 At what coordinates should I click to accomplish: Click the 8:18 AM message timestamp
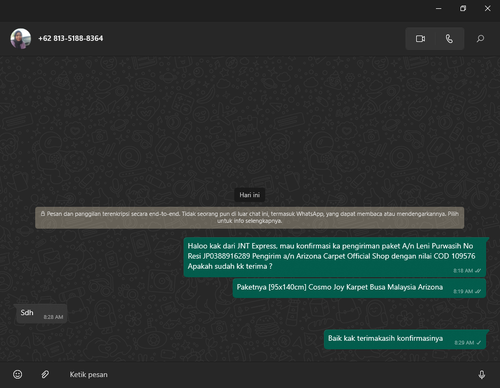[x=463, y=271]
